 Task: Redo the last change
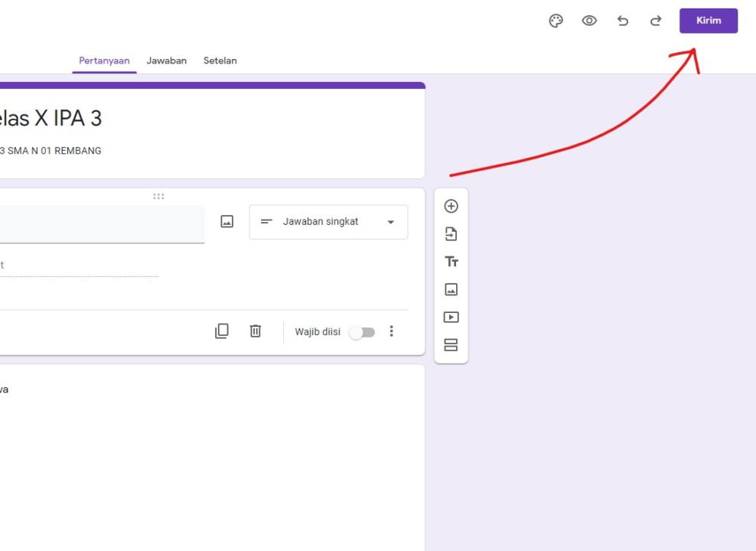[656, 21]
